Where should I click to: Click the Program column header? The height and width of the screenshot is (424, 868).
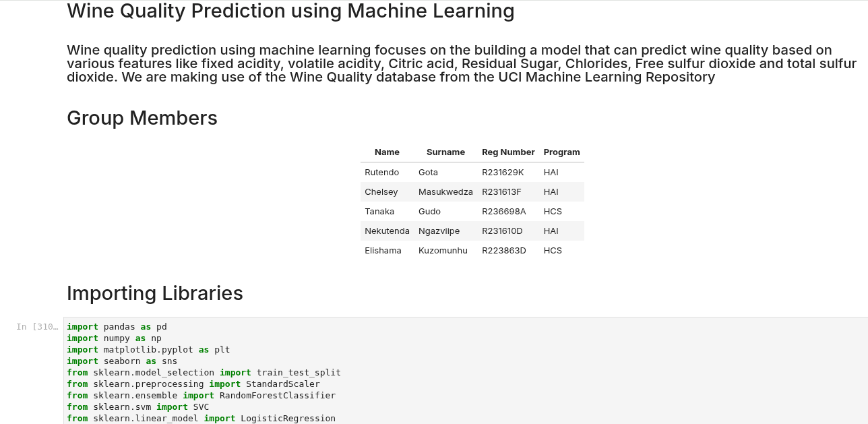point(561,152)
